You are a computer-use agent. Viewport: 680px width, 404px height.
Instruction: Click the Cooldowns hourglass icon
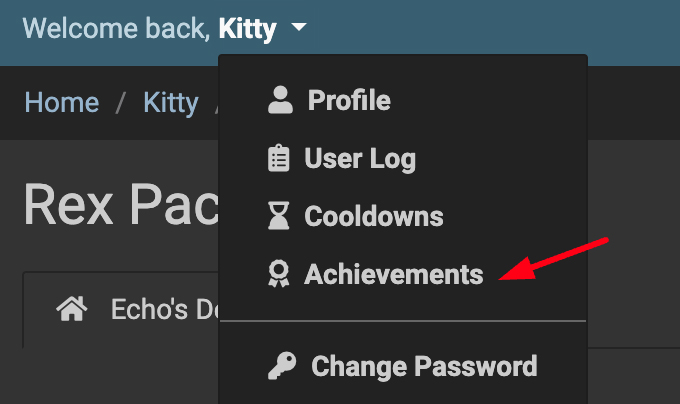(x=279, y=216)
